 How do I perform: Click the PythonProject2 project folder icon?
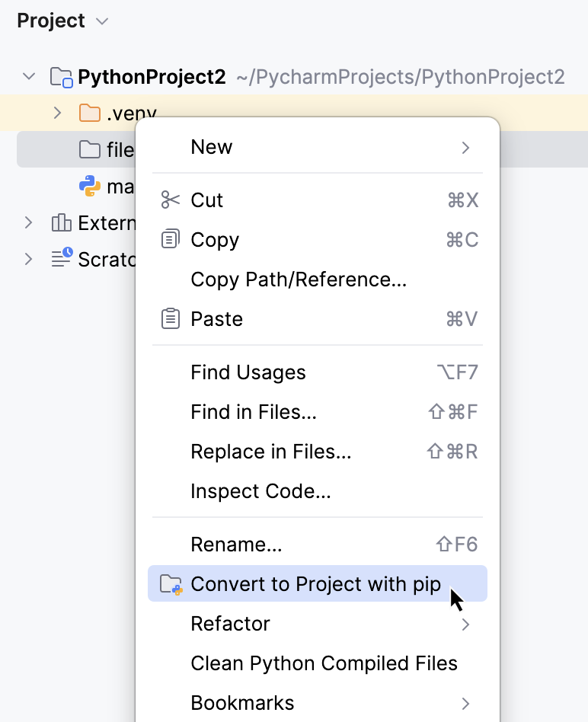61,77
